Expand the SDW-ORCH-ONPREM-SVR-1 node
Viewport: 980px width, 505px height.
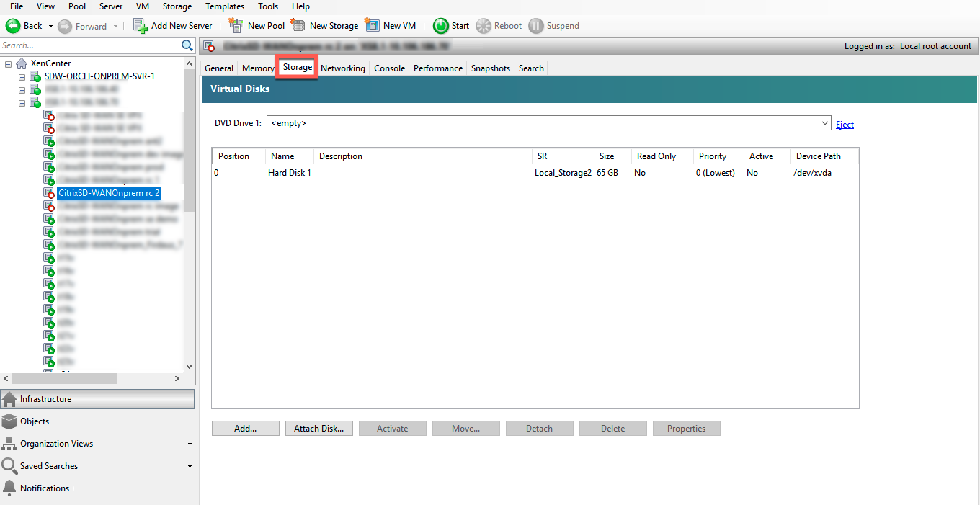point(22,76)
